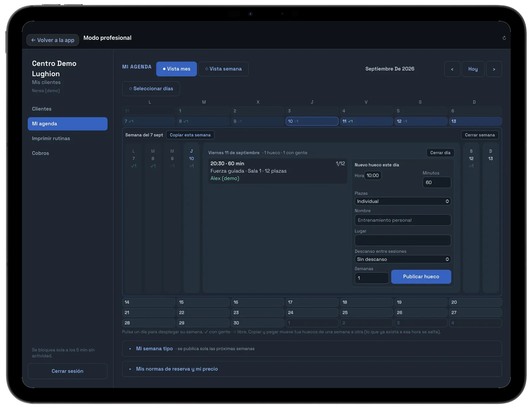Open Cobros in the sidebar
This screenshot has width=532, height=408.
click(x=67, y=153)
